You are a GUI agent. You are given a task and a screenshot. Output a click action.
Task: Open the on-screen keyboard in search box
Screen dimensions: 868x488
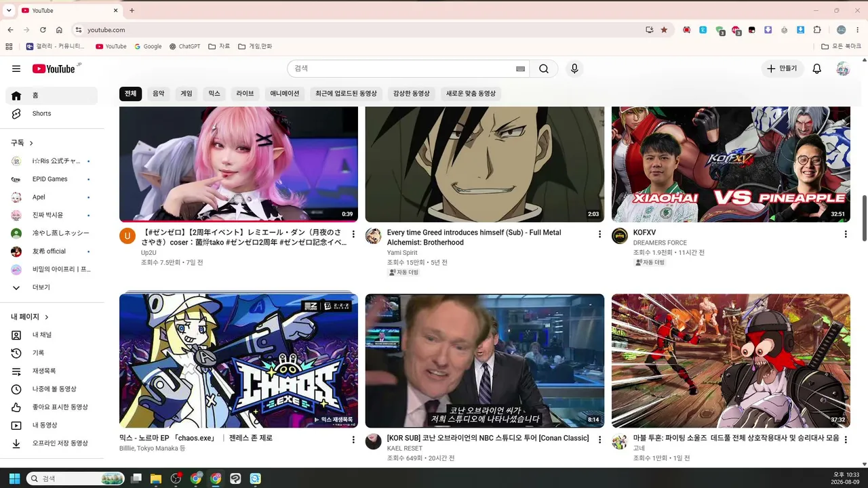(520, 68)
